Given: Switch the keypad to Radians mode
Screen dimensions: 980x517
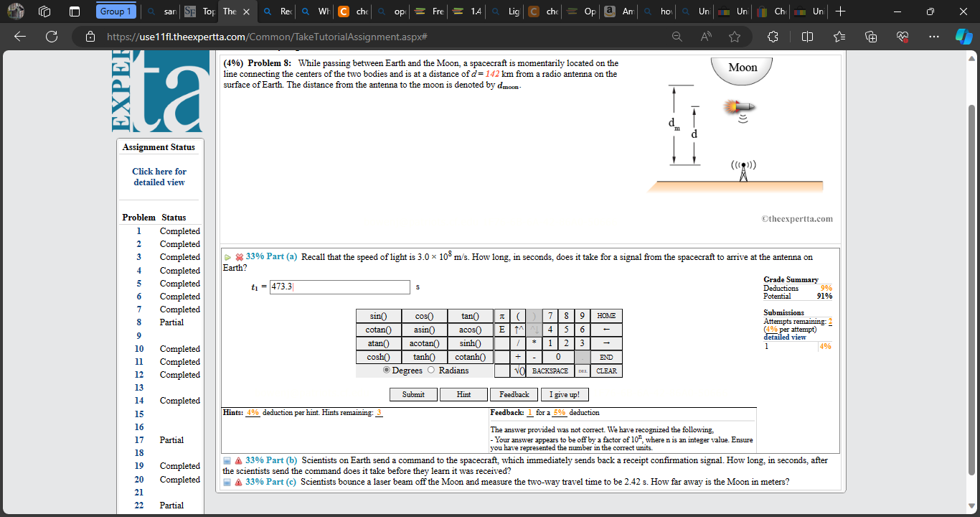Looking at the screenshot, I should [x=430, y=369].
